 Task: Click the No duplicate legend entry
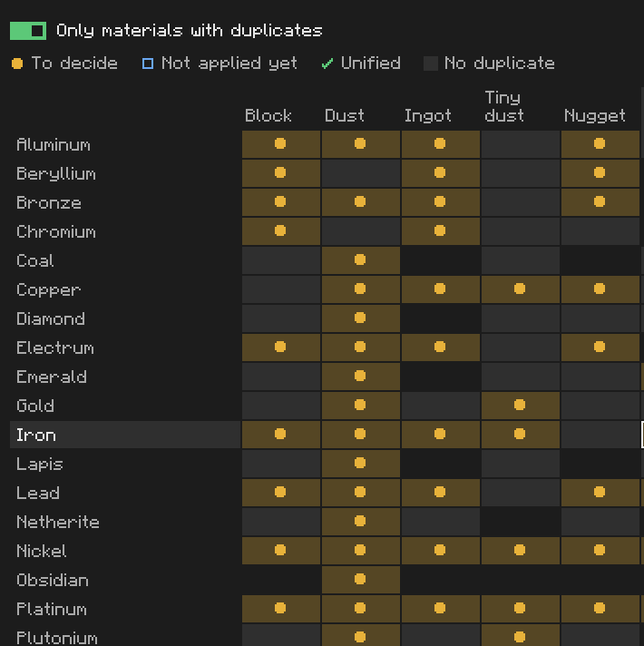[x=489, y=64]
